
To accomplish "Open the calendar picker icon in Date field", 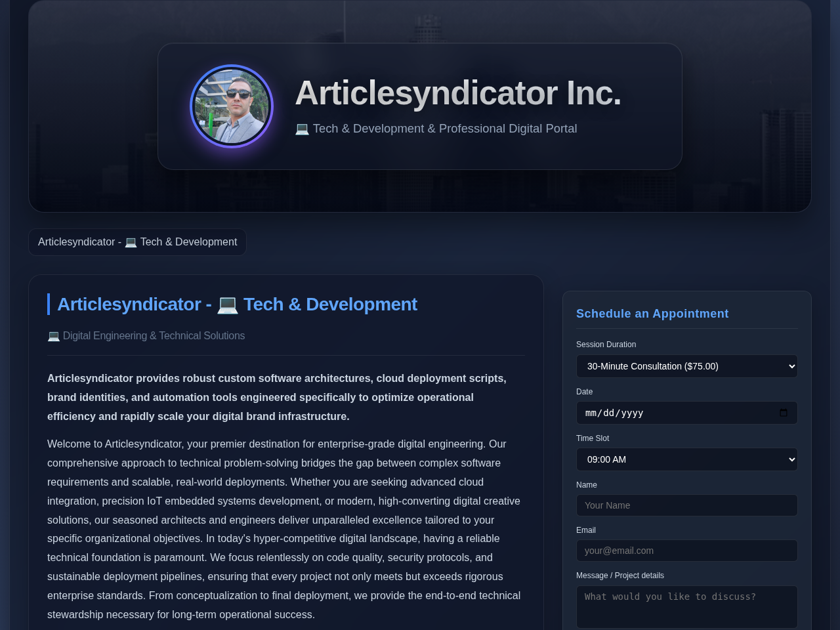I will click(783, 413).
